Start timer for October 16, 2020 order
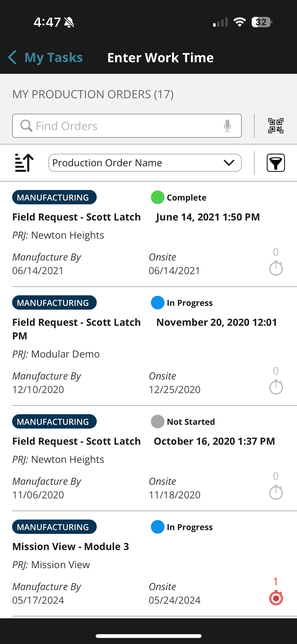Image resolution: width=297 pixels, height=644 pixels. (x=276, y=492)
